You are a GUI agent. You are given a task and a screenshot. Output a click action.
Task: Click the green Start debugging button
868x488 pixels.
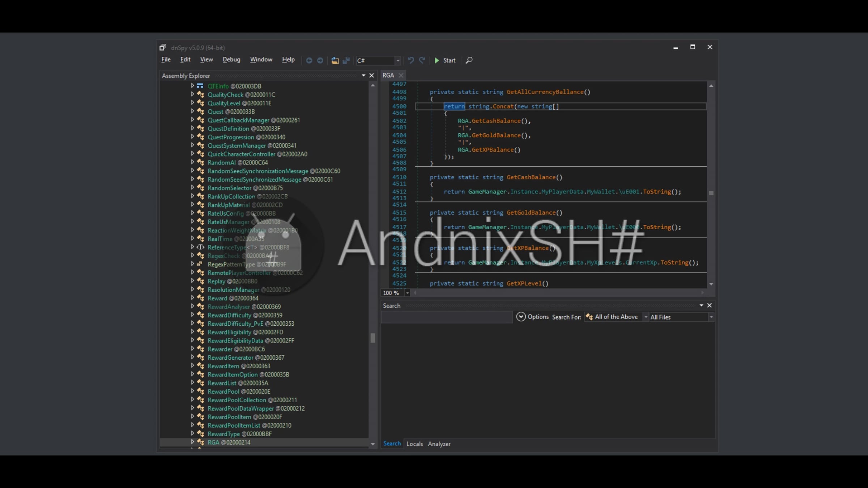pyautogui.click(x=444, y=60)
